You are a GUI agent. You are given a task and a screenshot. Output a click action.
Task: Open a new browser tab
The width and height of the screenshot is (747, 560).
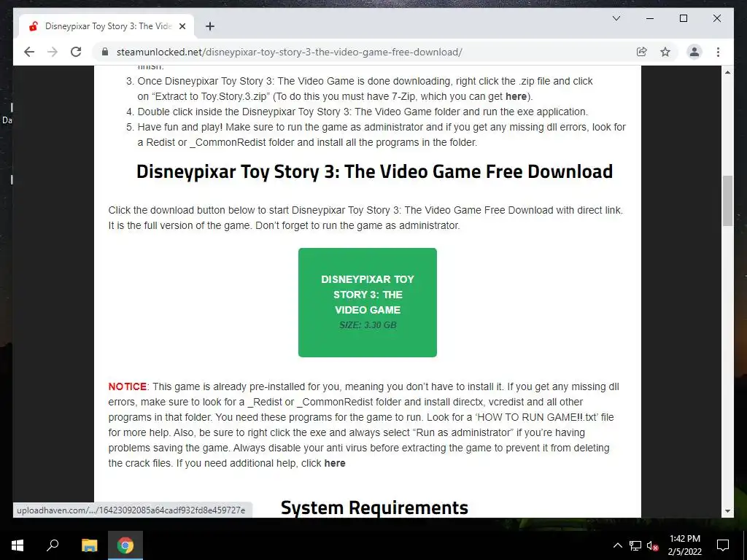coord(209,26)
